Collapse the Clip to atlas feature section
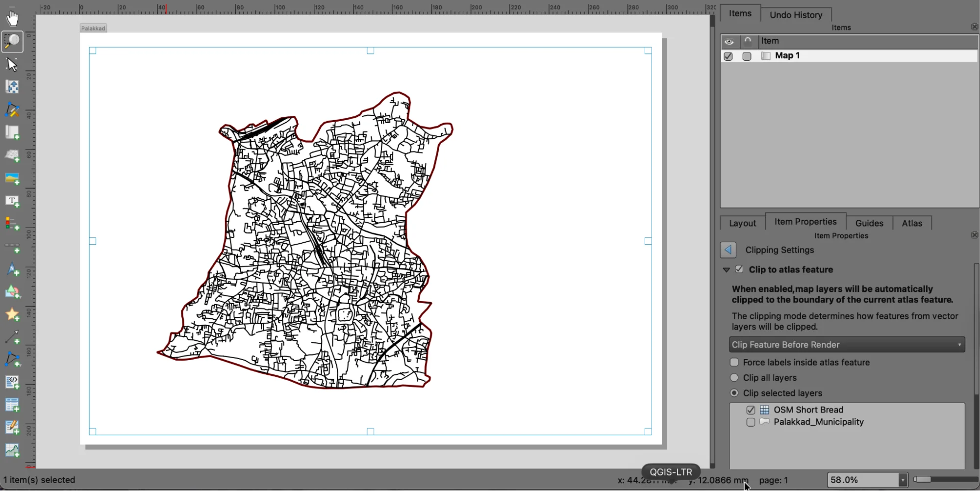 (726, 269)
